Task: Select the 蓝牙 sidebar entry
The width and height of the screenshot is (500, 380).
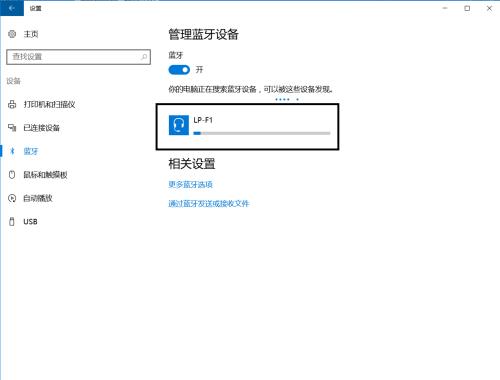Action: pyautogui.click(x=31, y=151)
